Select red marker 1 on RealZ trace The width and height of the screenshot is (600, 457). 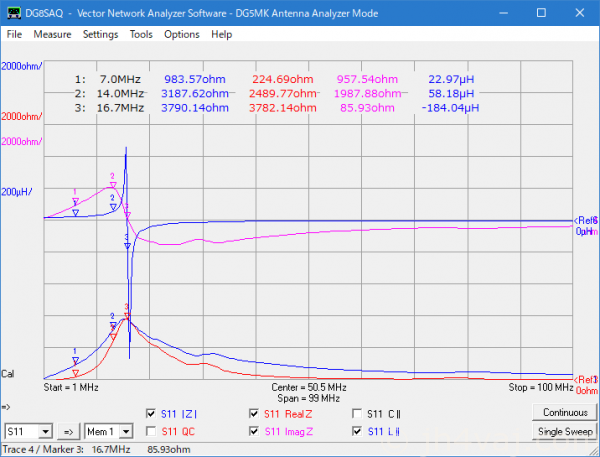pyautogui.click(x=75, y=373)
